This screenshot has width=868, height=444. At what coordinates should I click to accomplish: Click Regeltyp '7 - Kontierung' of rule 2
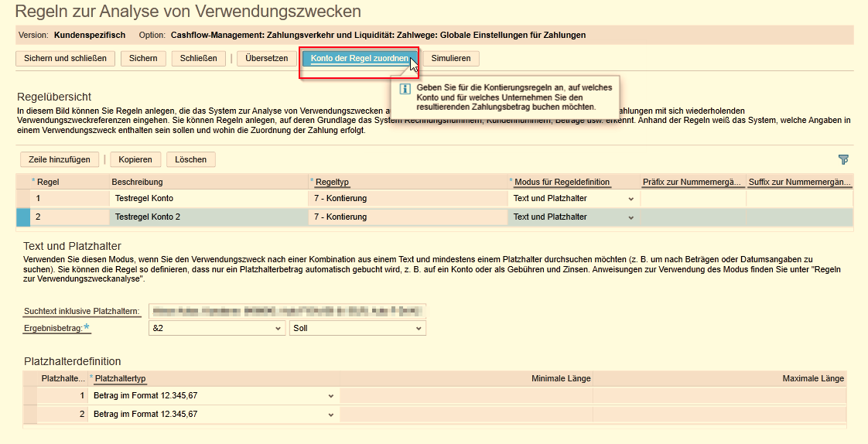[x=408, y=217]
